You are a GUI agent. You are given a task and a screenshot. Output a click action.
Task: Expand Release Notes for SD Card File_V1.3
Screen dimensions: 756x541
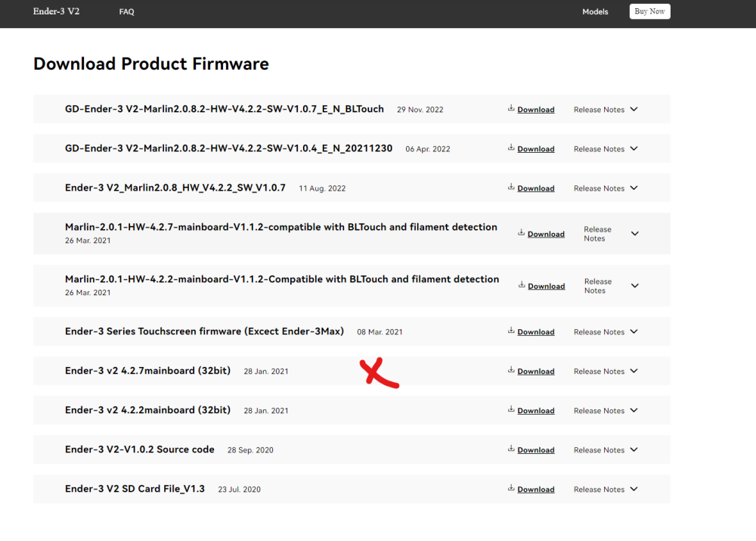coord(634,490)
